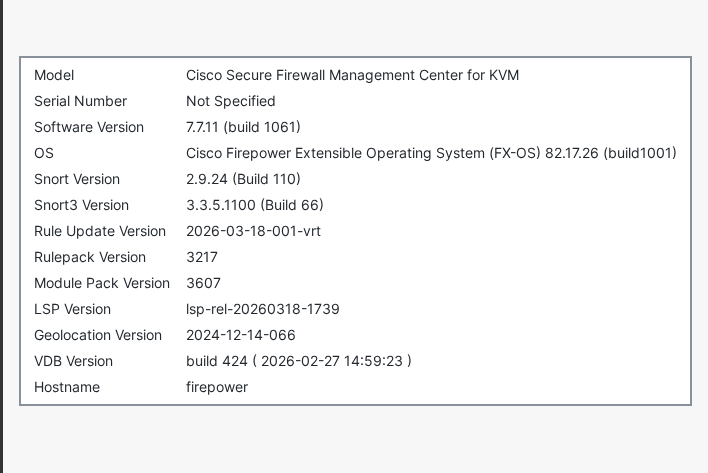Click the "firepower" hostname value
The height and width of the screenshot is (473, 708).
[x=217, y=387]
